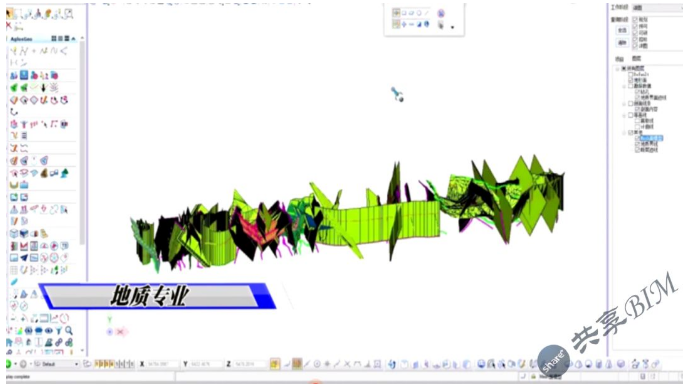Toggle the 剖面内容 layer checkbox
The height and width of the screenshot is (387, 691).
637,109
